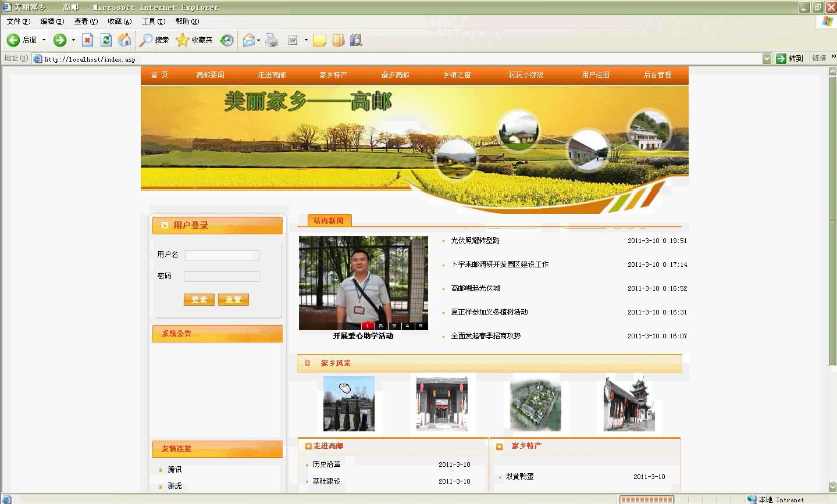837x504 pixels.
Task: Click the green Forward arrow icon
Action: (x=60, y=40)
